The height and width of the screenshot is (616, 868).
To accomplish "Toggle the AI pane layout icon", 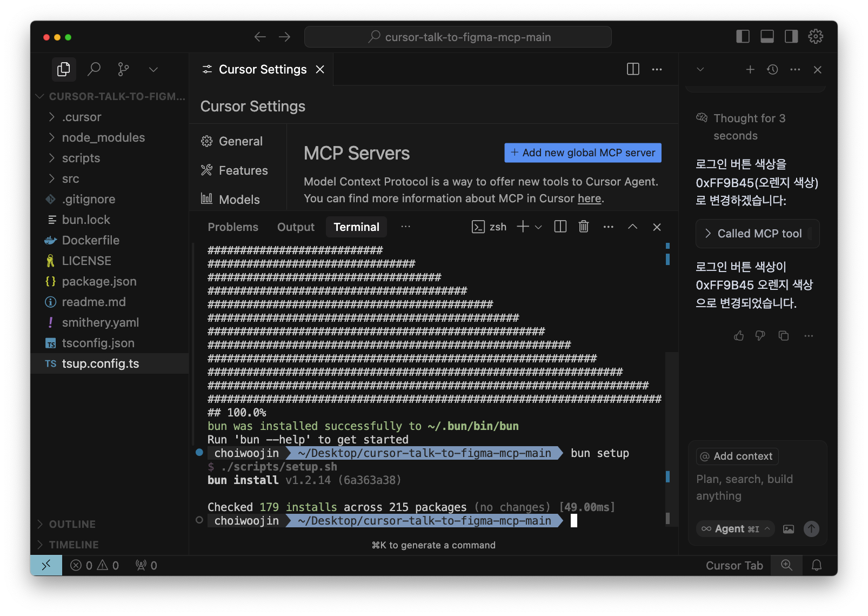I will pyautogui.click(x=791, y=36).
